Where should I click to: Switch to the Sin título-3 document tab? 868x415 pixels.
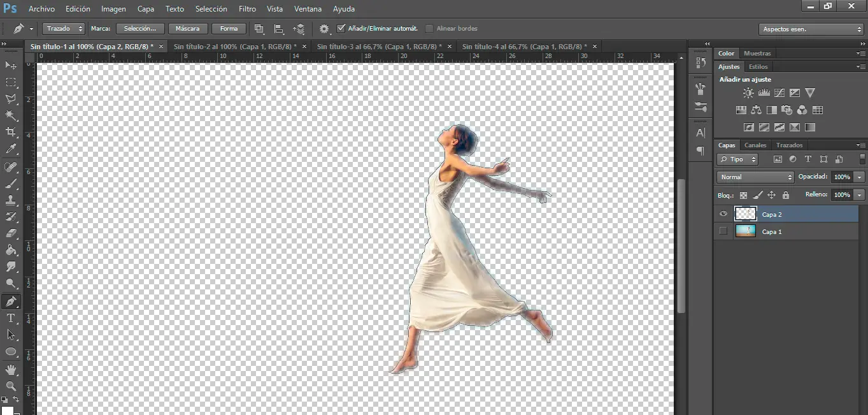[380, 47]
